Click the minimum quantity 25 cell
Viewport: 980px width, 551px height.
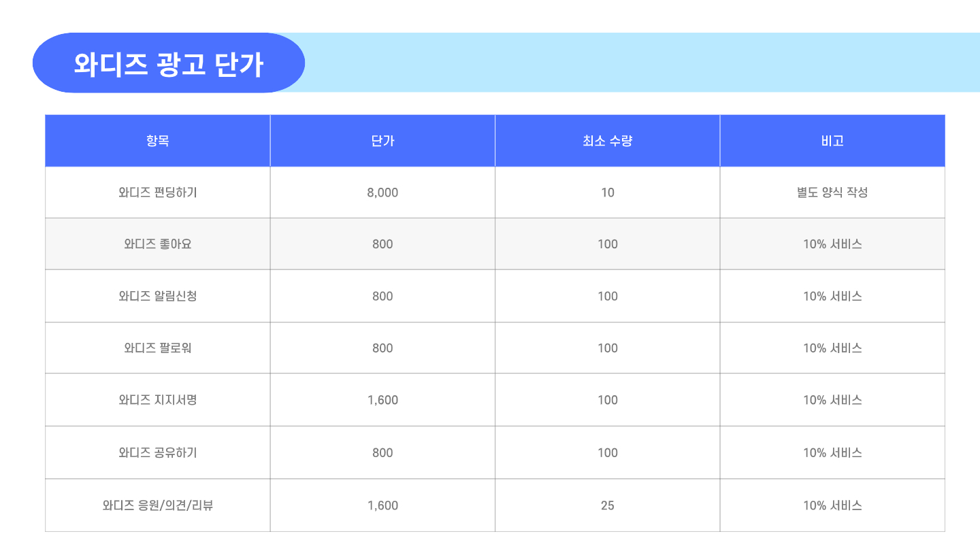click(x=607, y=505)
